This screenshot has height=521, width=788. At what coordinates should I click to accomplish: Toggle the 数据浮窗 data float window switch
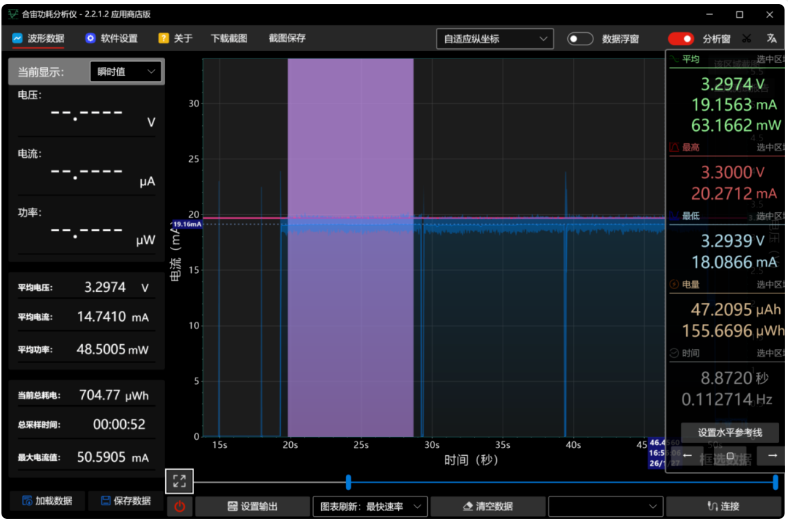click(580, 39)
